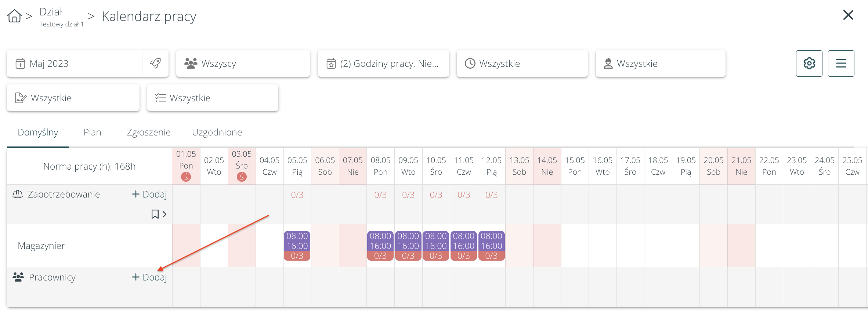Select the Uzgodnione tab

pyautogui.click(x=217, y=132)
